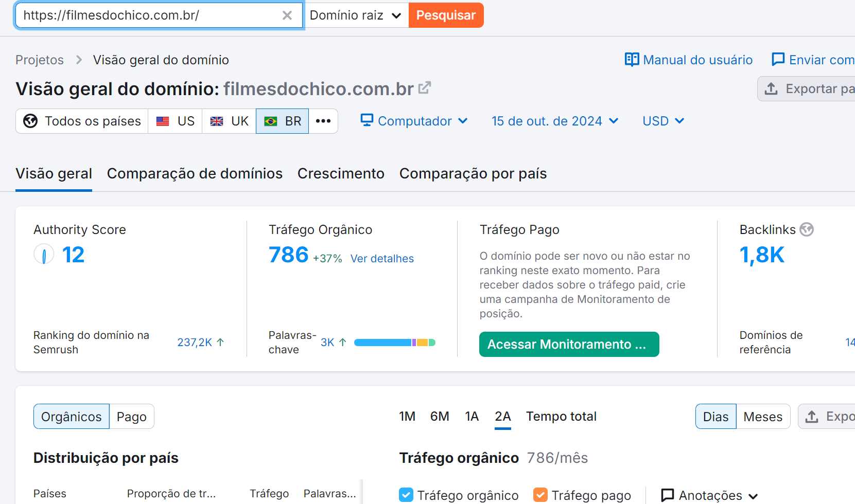
Task: Expand the Anotações dropdown
Action: (x=709, y=495)
